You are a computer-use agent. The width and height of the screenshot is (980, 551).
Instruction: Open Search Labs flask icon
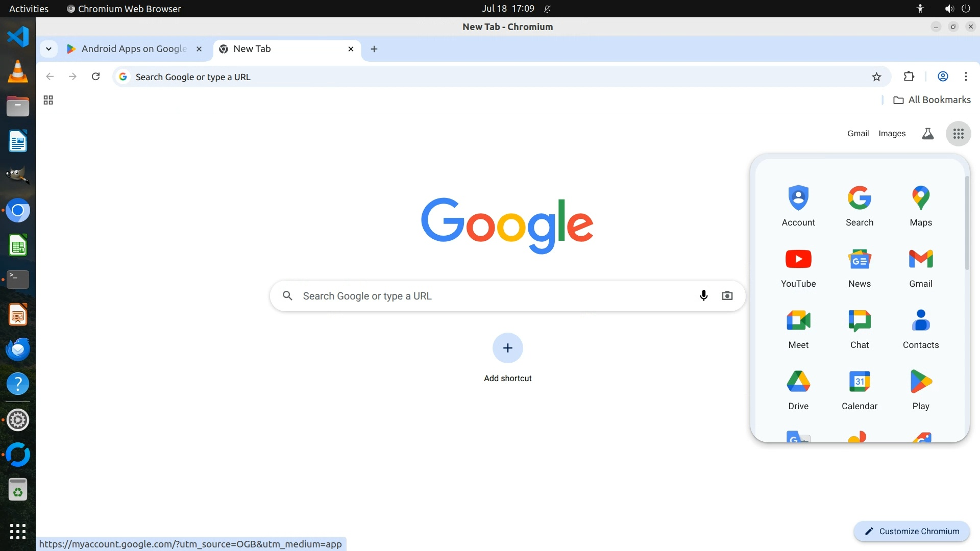click(x=927, y=134)
